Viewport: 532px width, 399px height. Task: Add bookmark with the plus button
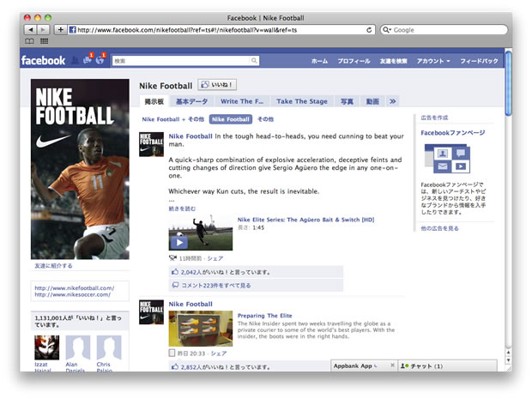pyautogui.click(x=60, y=30)
